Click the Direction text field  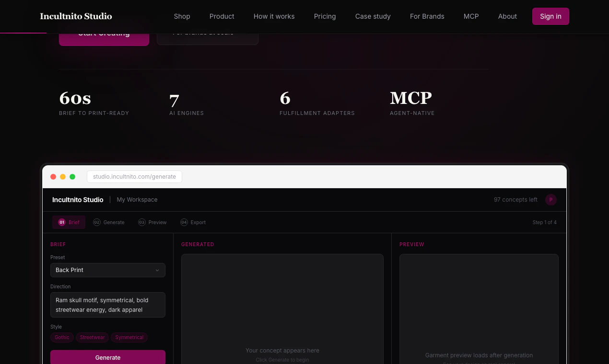[108, 305]
